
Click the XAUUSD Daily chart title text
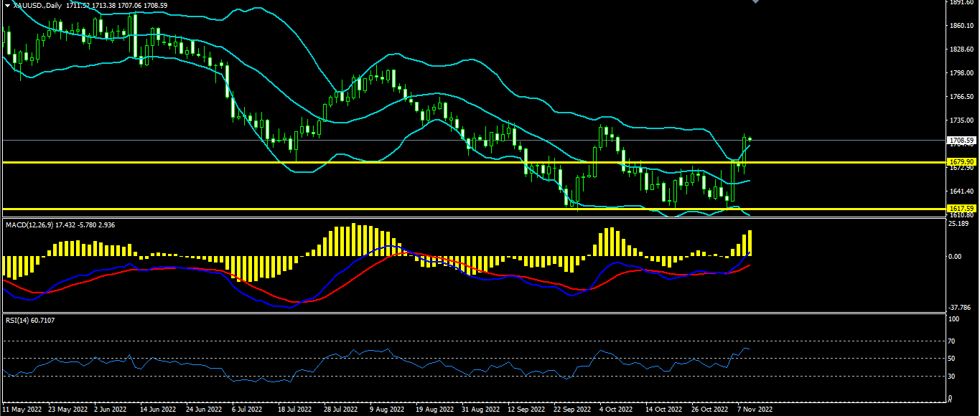tap(36, 5)
